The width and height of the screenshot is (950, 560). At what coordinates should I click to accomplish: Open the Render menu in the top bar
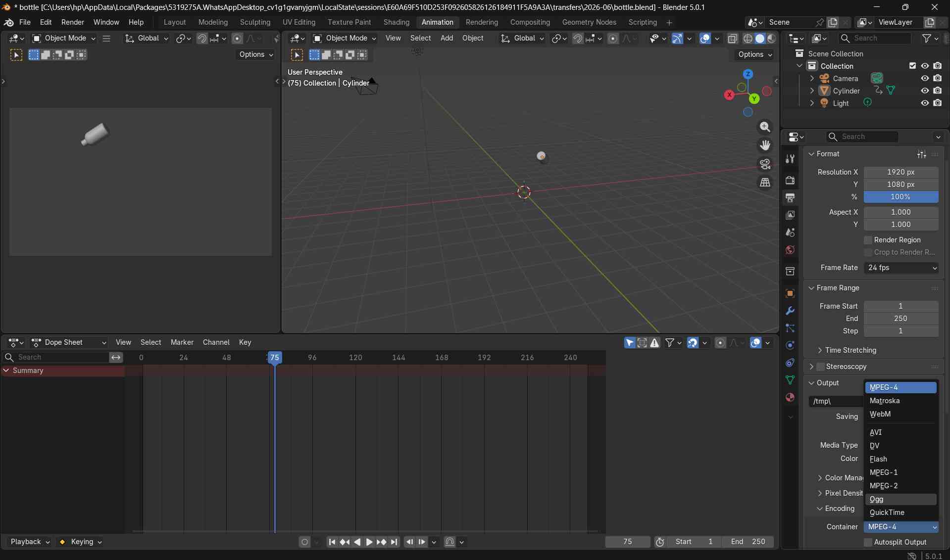tap(73, 22)
